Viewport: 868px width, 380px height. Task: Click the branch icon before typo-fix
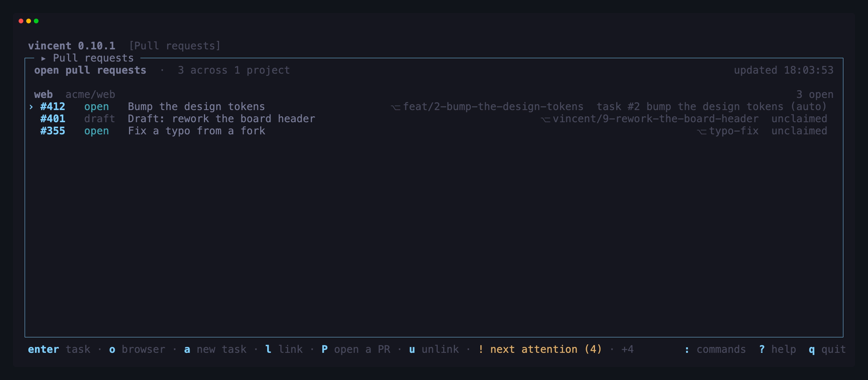702,132
